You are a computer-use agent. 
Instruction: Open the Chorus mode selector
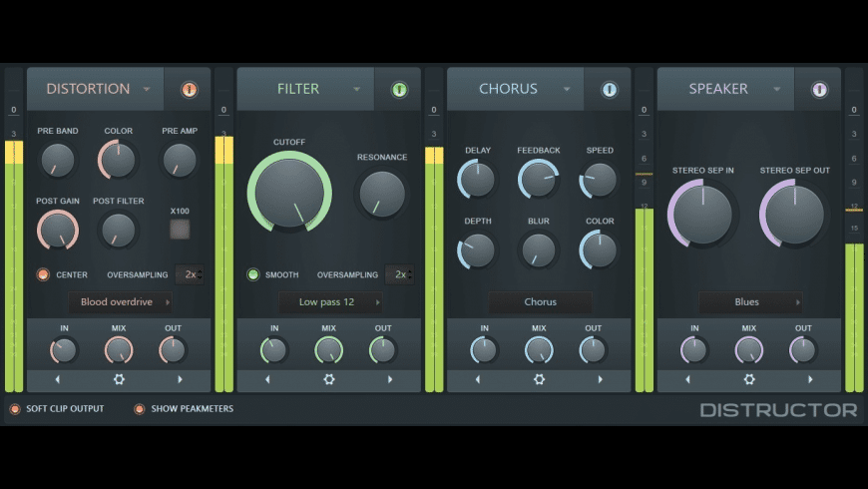541,301
